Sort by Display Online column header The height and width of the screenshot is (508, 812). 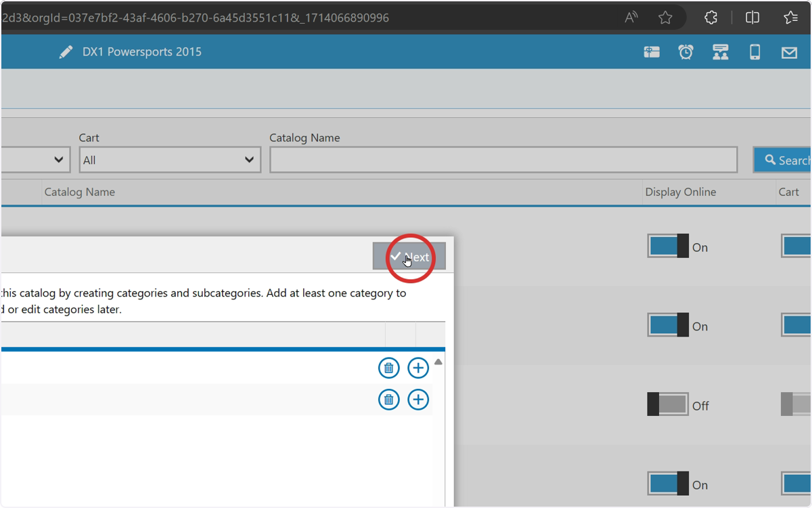681,192
